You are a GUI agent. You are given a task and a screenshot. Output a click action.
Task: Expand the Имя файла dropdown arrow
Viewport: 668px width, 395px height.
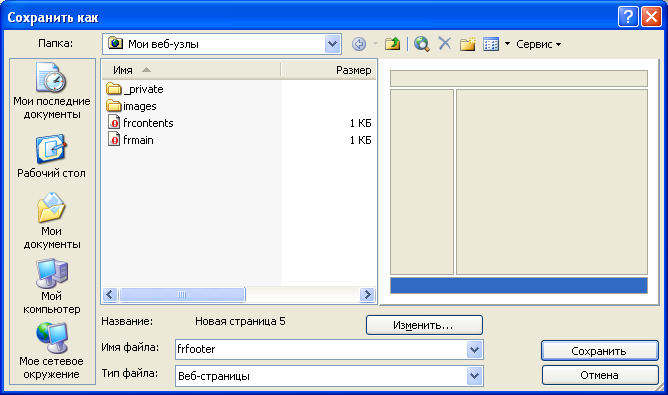point(475,350)
